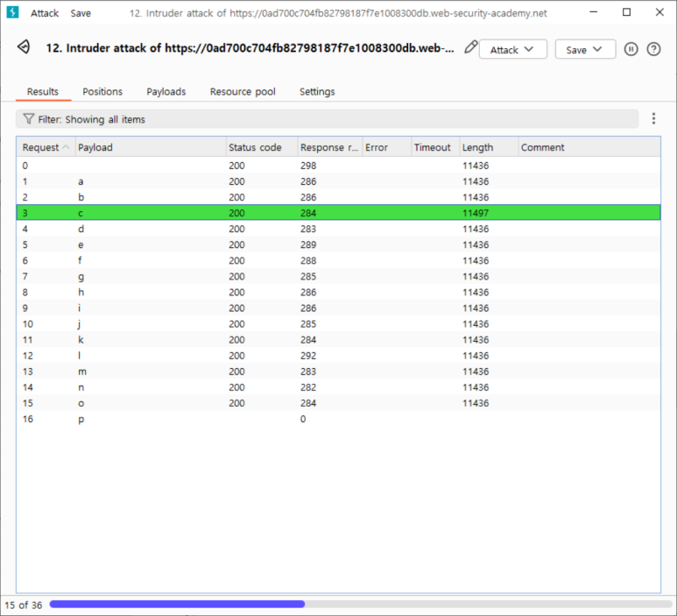Viewport: 677px width, 616px height.
Task: Sort by the Length column header
Action: (489, 147)
